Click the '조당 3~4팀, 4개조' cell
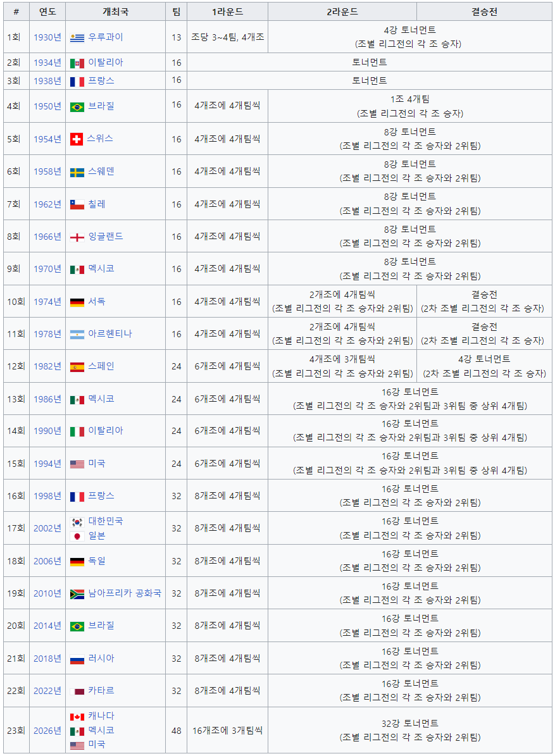 [228, 37]
